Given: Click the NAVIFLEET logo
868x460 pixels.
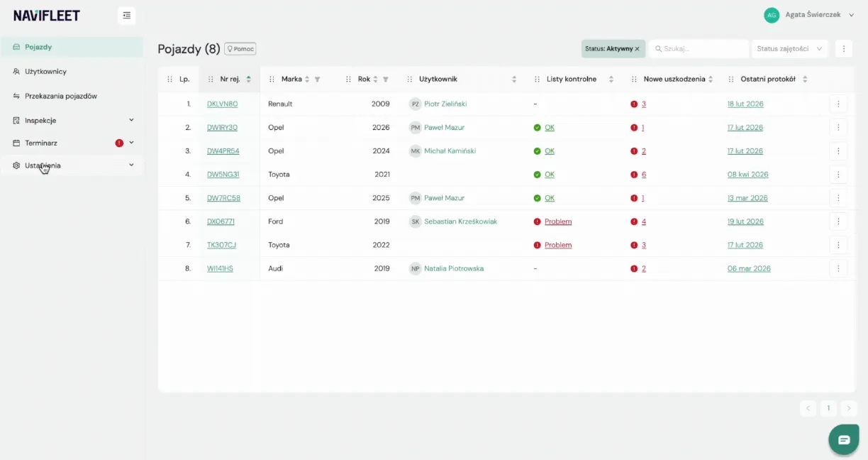Looking at the screenshot, I should point(47,15).
